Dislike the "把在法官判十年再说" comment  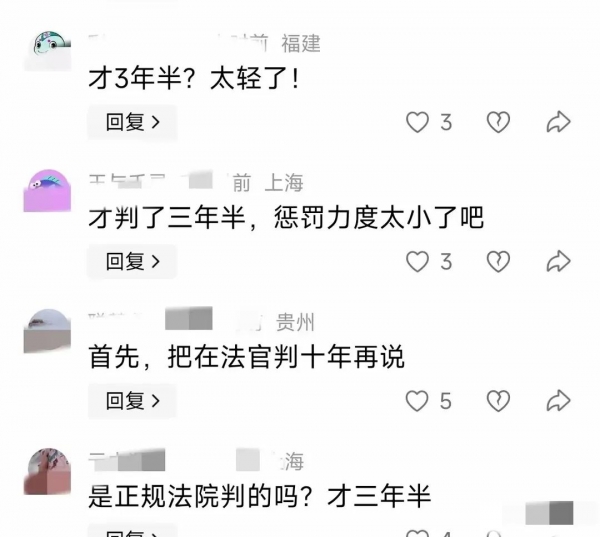(498, 401)
